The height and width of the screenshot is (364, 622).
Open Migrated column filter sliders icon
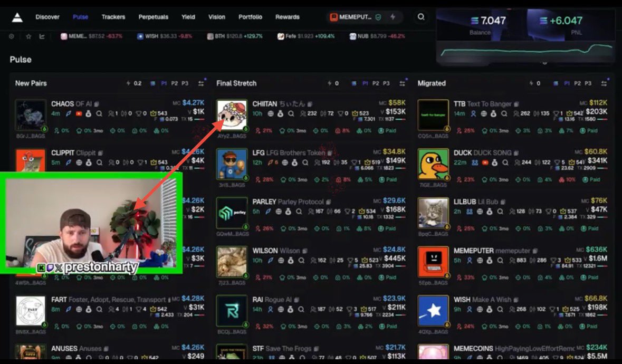point(604,83)
